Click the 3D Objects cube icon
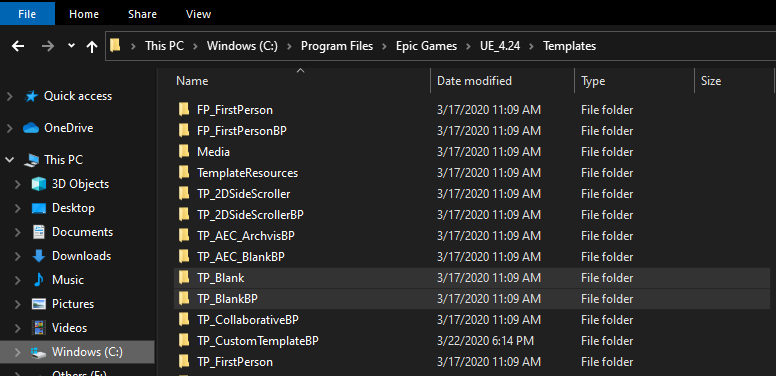This screenshot has height=376, width=776. pyautogui.click(x=39, y=184)
